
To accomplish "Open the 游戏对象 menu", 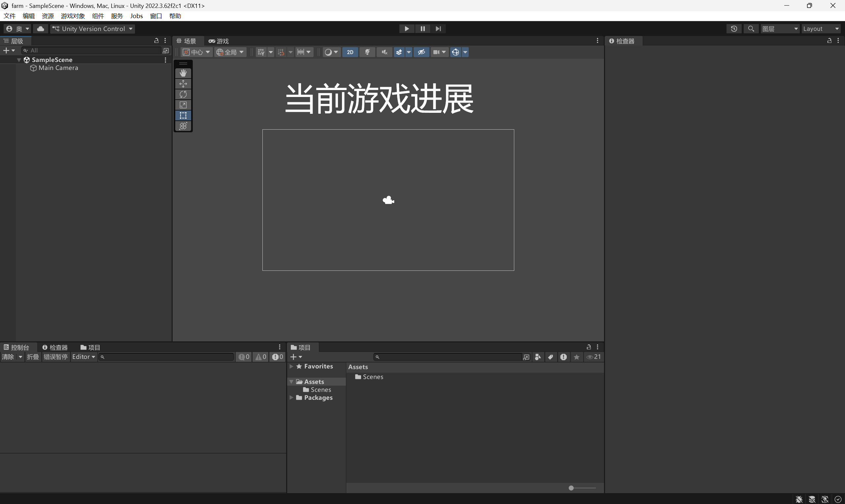I will [73, 16].
